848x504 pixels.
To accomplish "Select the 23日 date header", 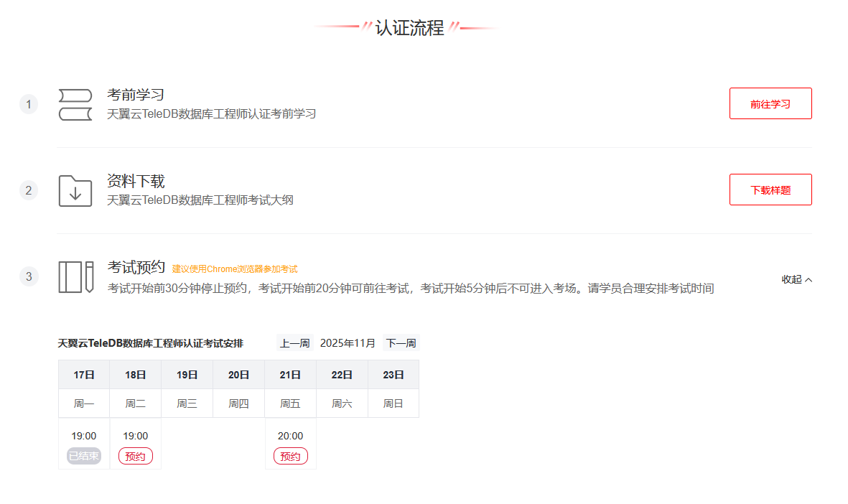I will click(393, 375).
